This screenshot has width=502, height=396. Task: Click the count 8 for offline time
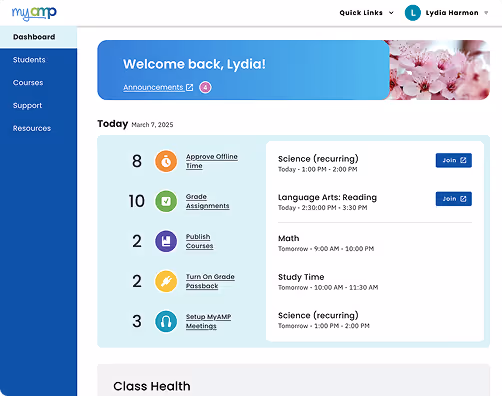pos(137,161)
